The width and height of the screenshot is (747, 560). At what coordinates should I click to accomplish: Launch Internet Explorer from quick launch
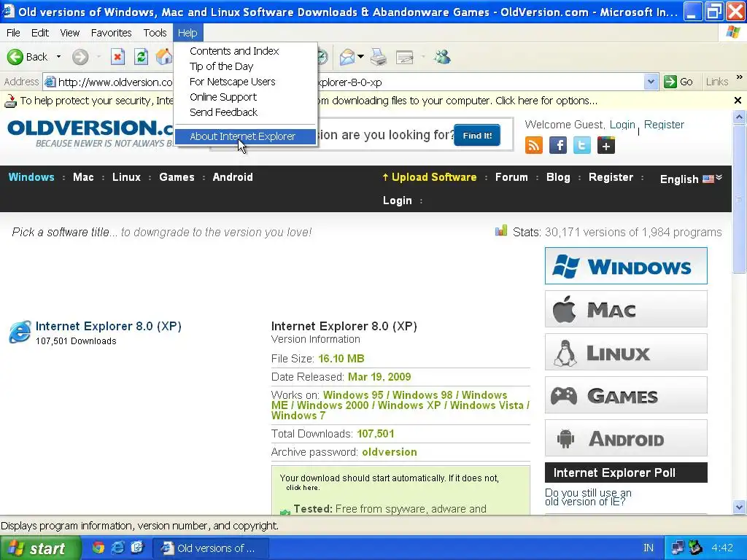click(117, 548)
